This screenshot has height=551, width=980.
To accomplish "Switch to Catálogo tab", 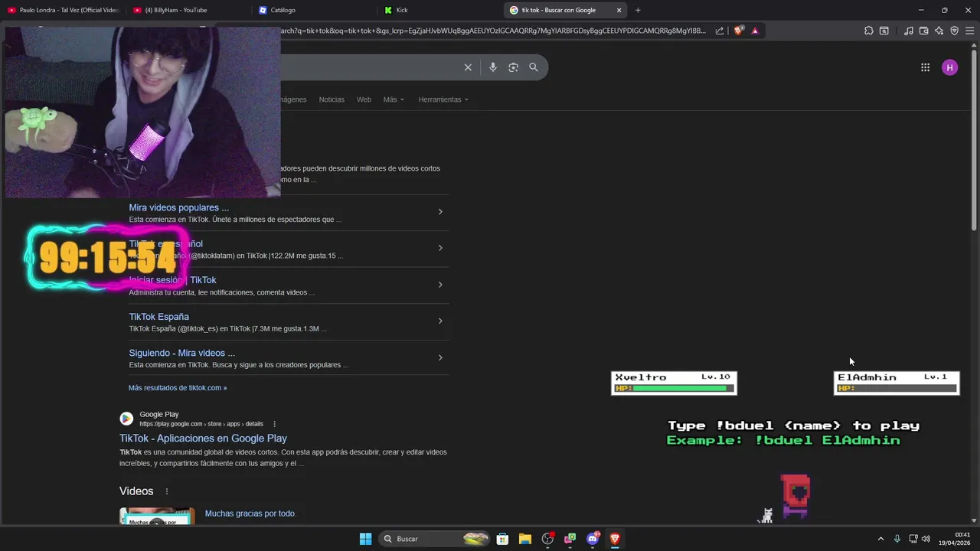I will coord(315,10).
